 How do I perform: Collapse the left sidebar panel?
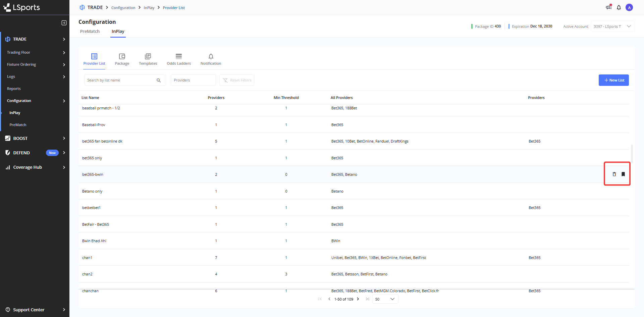point(64,23)
